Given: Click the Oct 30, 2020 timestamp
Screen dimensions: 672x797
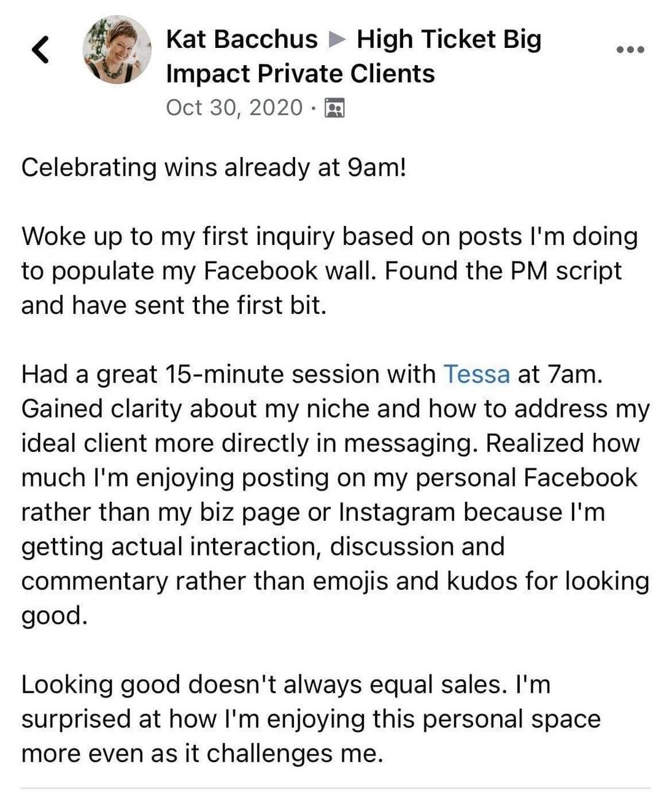Looking at the screenshot, I should (234, 107).
